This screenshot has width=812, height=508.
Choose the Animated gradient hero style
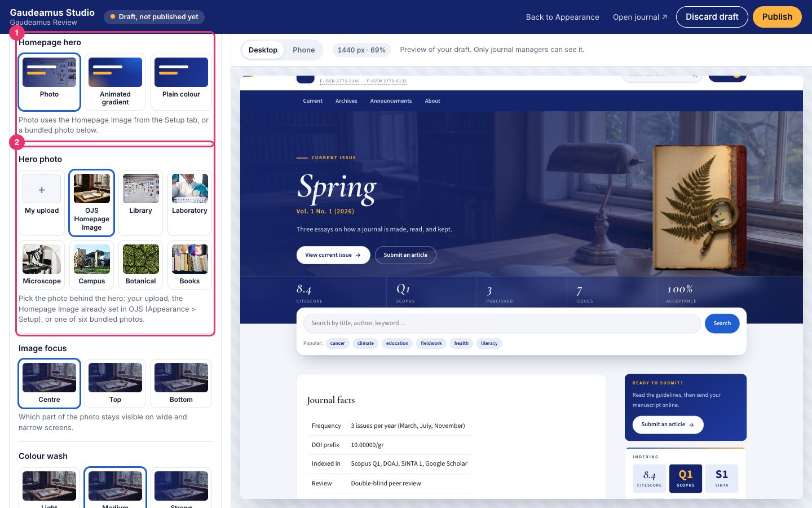[x=115, y=82]
